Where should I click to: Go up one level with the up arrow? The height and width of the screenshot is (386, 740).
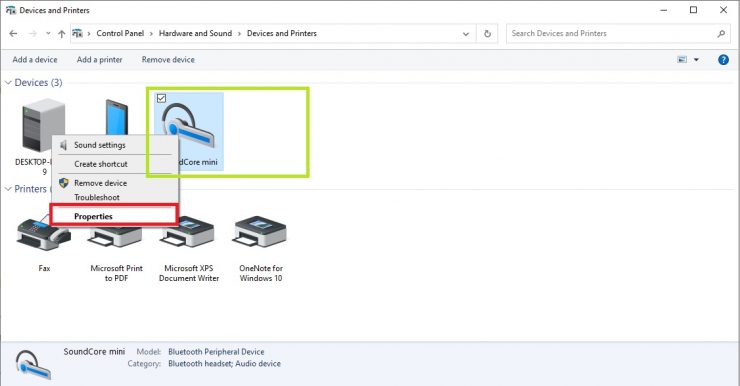(x=61, y=34)
